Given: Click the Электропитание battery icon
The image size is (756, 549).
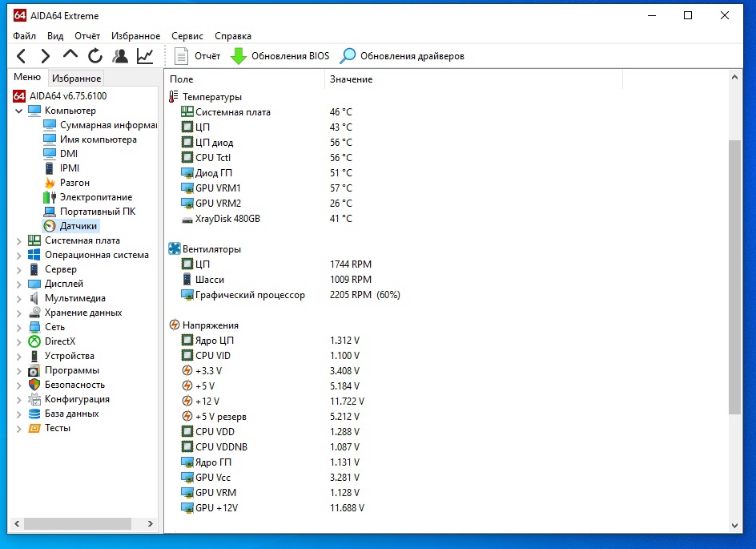Looking at the screenshot, I should 50,197.
